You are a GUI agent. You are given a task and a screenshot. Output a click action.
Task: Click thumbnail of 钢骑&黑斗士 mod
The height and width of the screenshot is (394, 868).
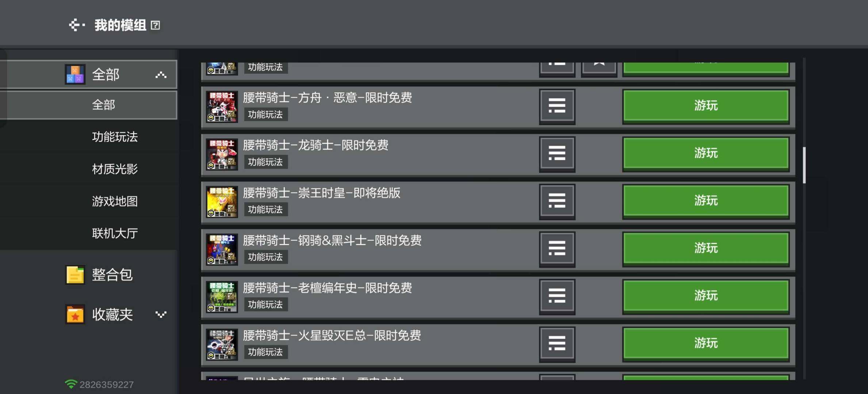pyautogui.click(x=222, y=249)
